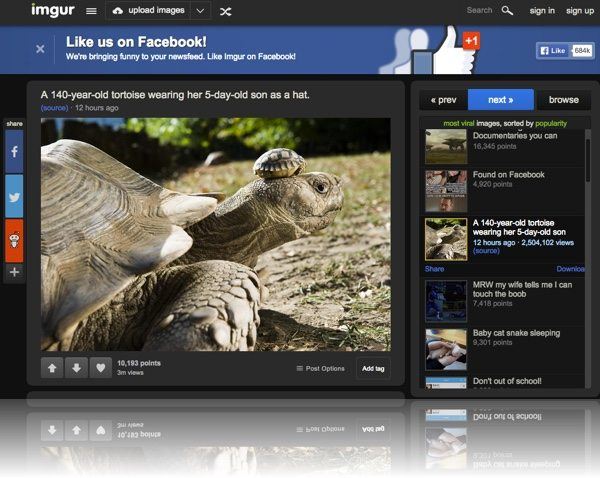
Task: Open the hamburger menu next to imgur logo
Action: [91, 11]
